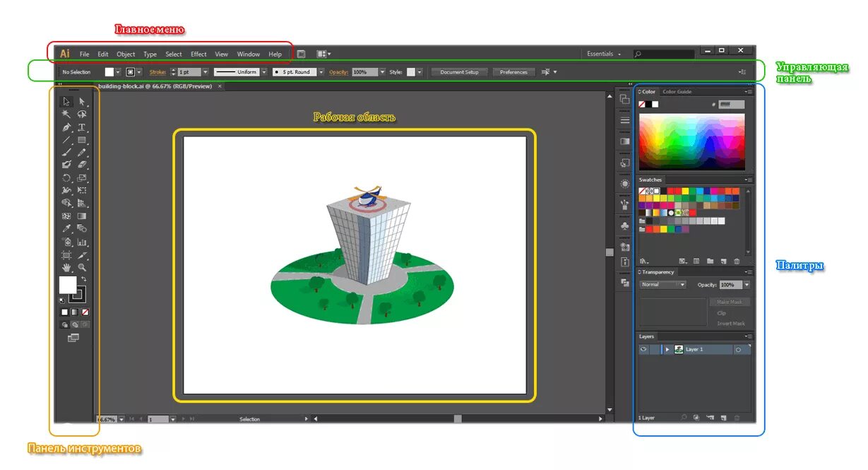Viewport: 868px width, 470px height.
Task: Select the Shape Builder tool
Action: pos(66,203)
